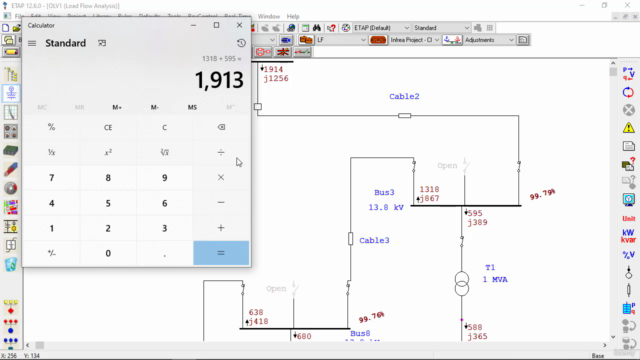The image size is (640, 360).
Task: Click the colorful panel grid sidebar icon
Action: point(11,207)
